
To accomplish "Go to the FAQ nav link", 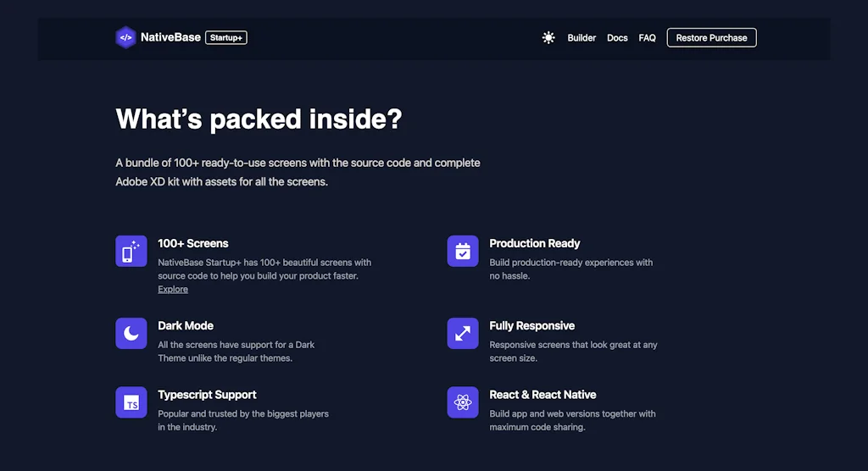I will [647, 37].
